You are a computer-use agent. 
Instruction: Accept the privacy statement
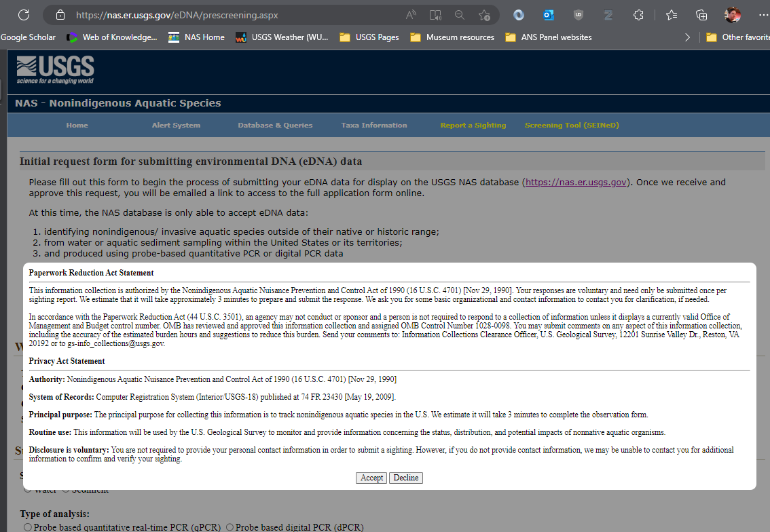[371, 478]
